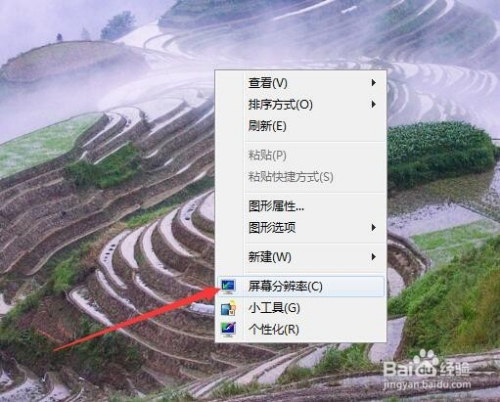This screenshot has height=402, width=500.
Task: Click the personalization icon beside 个性化(R)
Action: click(229, 329)
